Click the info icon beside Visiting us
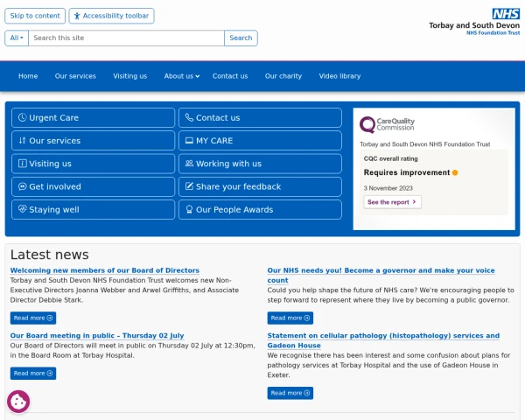The height and width of the screenshot is (420, 525). pos(22,164)
